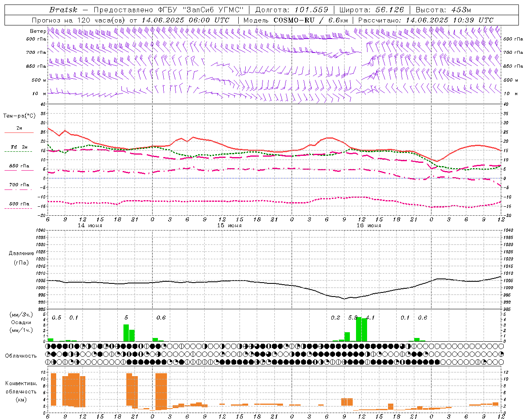Screen dimensions: 525x420
Task: Click the Облачность cloudiness label
Action: [x=21, y=356]
